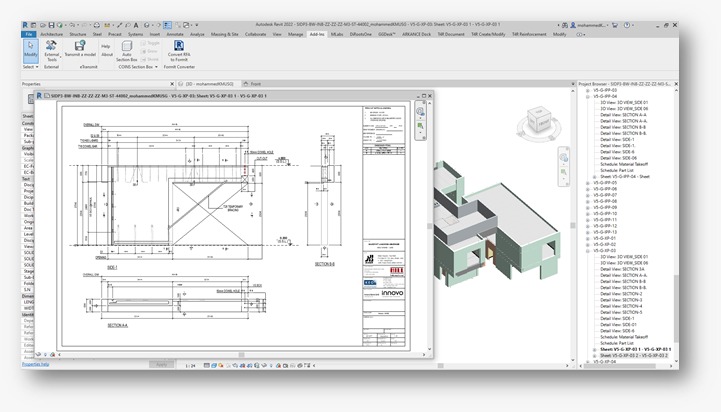This screenshot has width=721, height=412.
Task: Close the Properties palette
Action: tap(172, 84)
